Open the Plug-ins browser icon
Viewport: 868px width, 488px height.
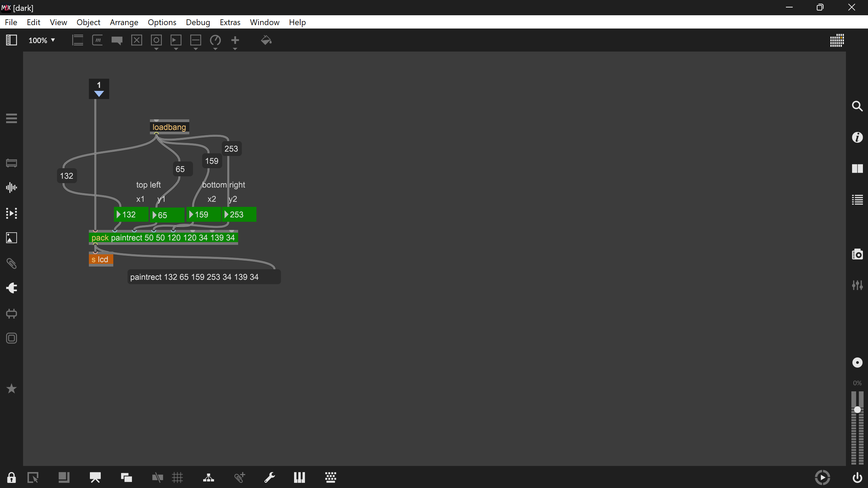(x=12, y=288)
